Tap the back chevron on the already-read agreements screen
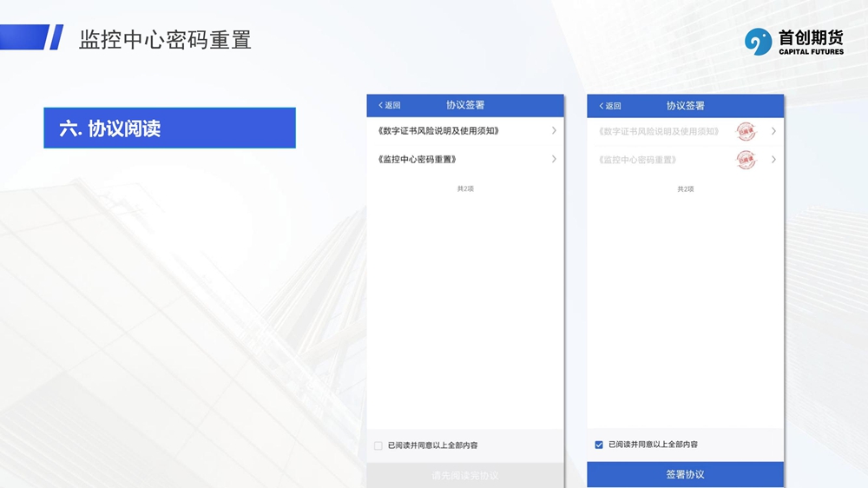This screenshot has width=868, height=488. coord(602,106)
